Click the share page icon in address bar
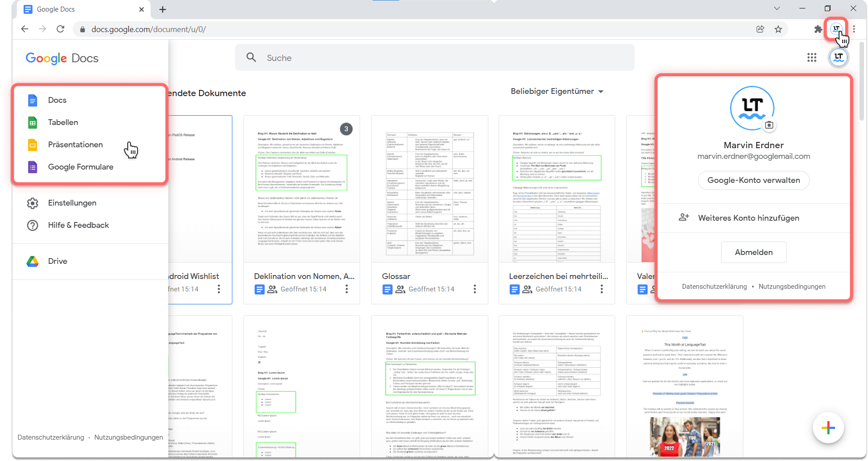The image size is (868, 461). click(x=760, y=29)
